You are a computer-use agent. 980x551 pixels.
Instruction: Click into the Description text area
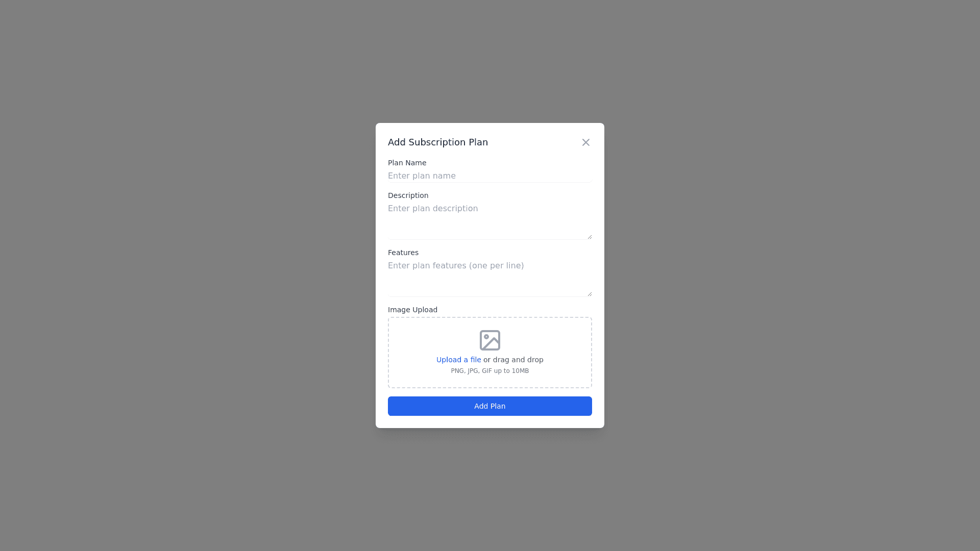point(490,221)
